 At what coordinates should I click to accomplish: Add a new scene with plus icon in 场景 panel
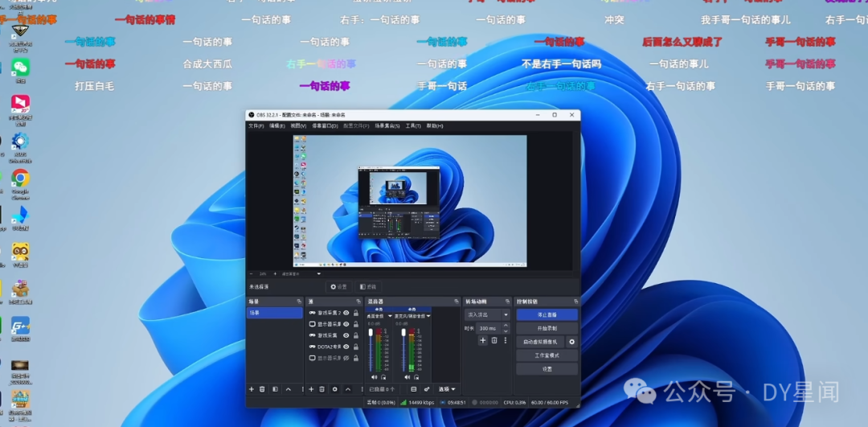pos(252,389)
